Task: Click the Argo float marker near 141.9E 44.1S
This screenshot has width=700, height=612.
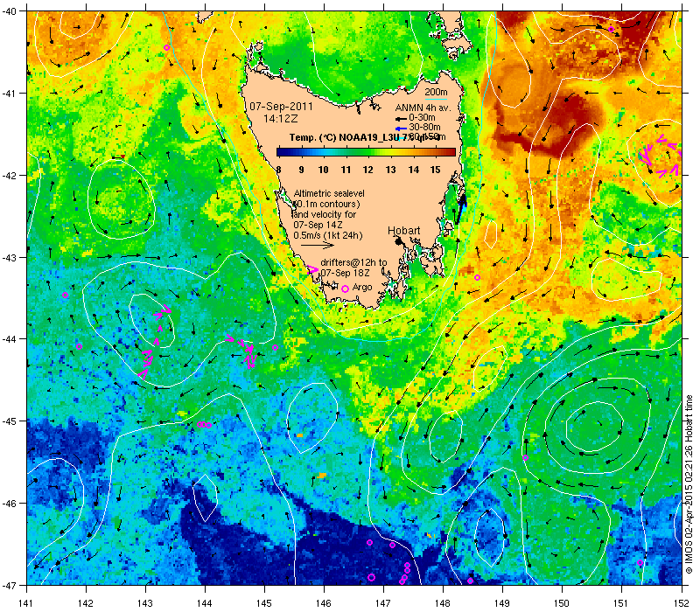Action: (x=79, y=346)
